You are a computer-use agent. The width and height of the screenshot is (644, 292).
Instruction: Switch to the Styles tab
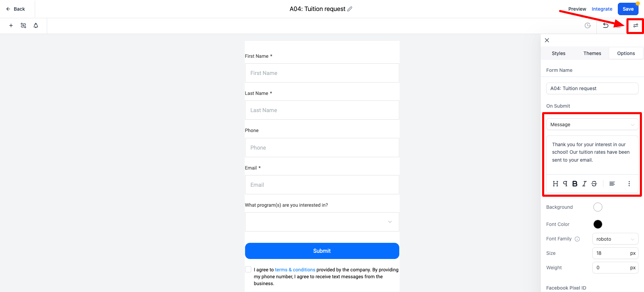tap(558, 53)
